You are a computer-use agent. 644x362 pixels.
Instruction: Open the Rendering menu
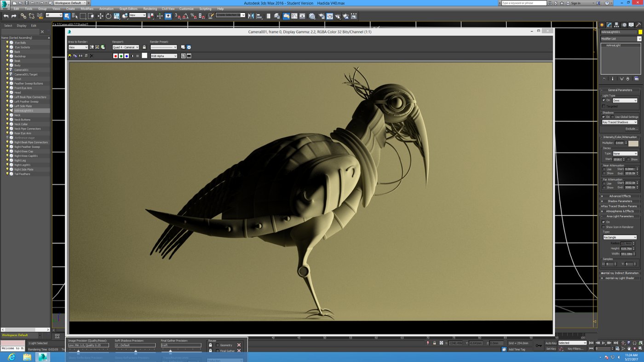[x=150, y=9]
